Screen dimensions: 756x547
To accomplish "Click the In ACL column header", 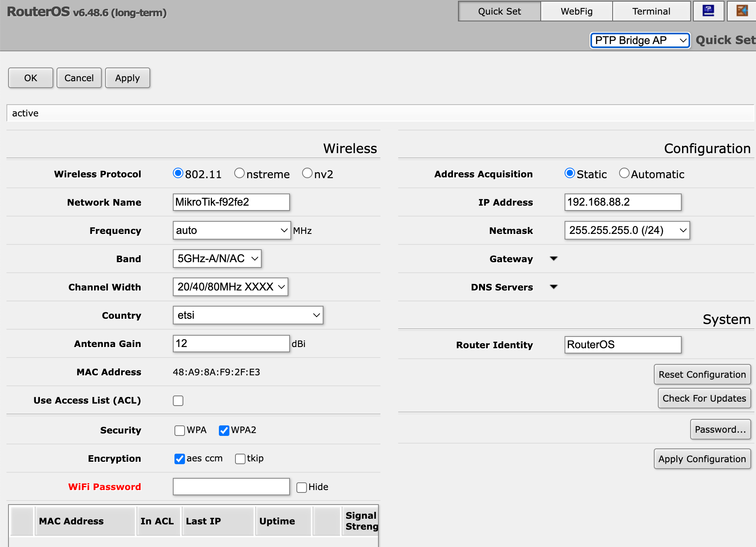I will click(158, 521).
